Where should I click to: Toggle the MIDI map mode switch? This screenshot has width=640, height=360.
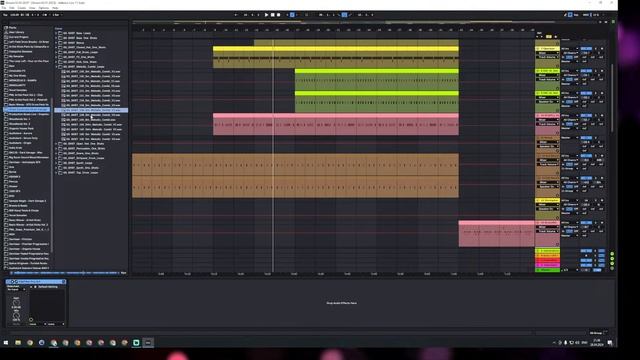(586, 15)
